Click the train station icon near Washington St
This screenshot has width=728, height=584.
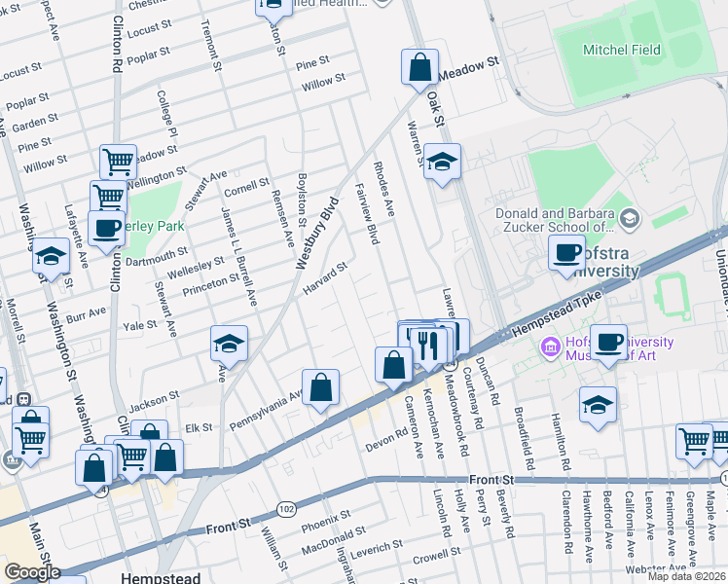pyautogui.click(x=24, y=399)
